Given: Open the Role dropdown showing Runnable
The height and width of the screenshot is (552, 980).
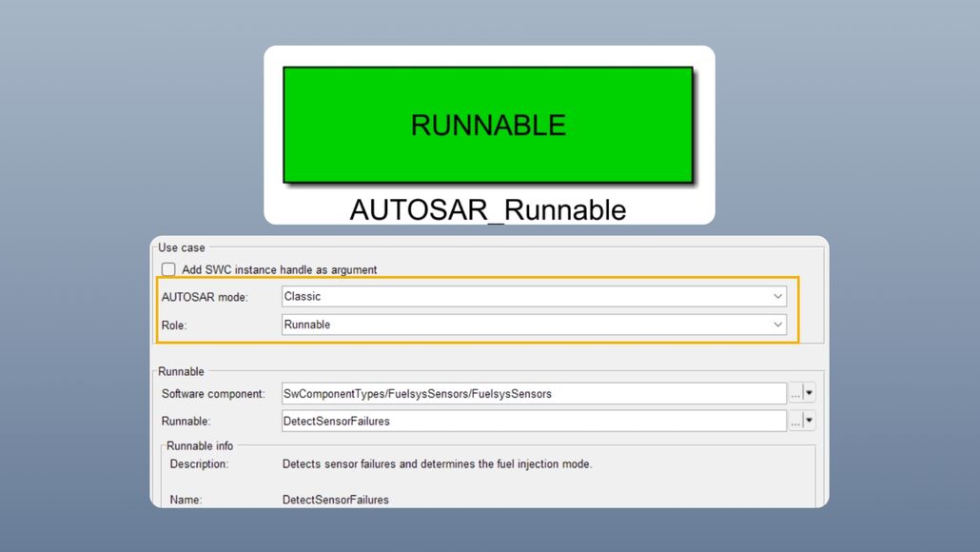Looking at the screenshot, I should click(x=534, y=325).
